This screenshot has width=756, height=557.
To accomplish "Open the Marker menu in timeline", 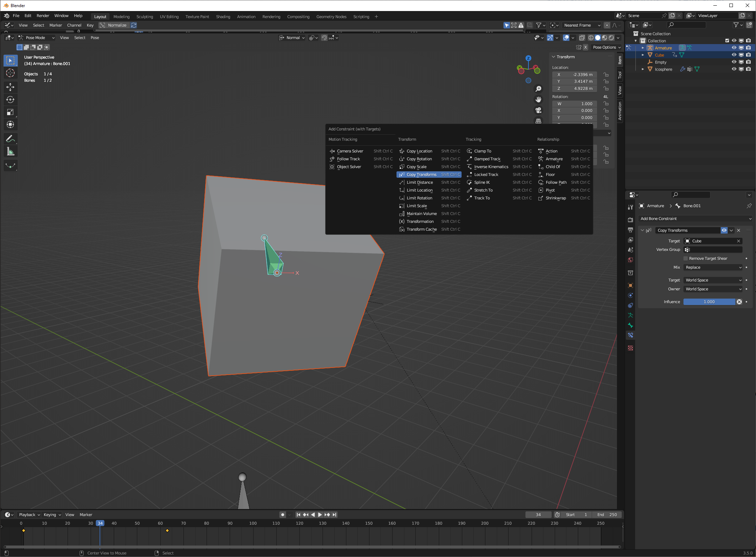I will 86,515.
